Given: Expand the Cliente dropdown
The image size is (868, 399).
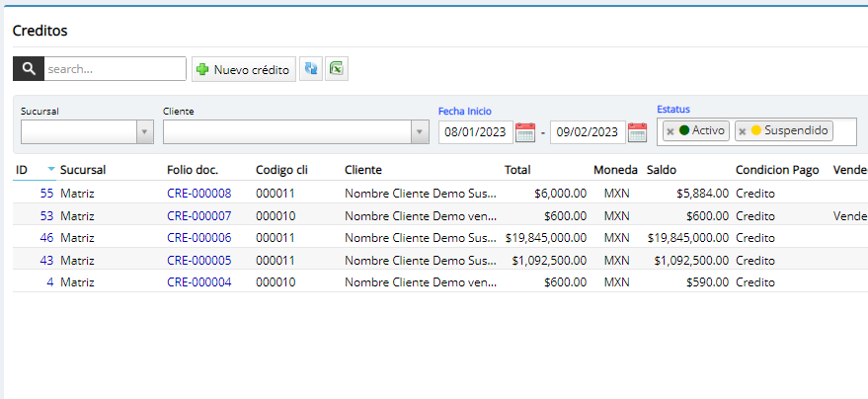Looking at the screenshot, I should (x=419, y=132).
